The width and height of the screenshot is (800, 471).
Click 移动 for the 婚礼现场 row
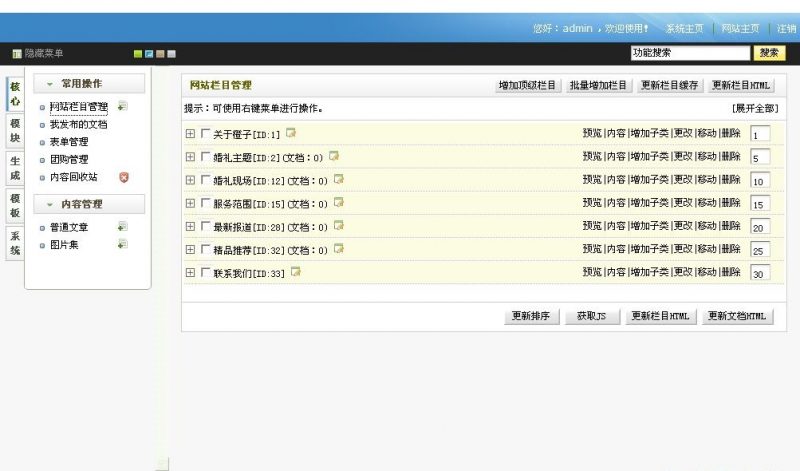[707, 179]
